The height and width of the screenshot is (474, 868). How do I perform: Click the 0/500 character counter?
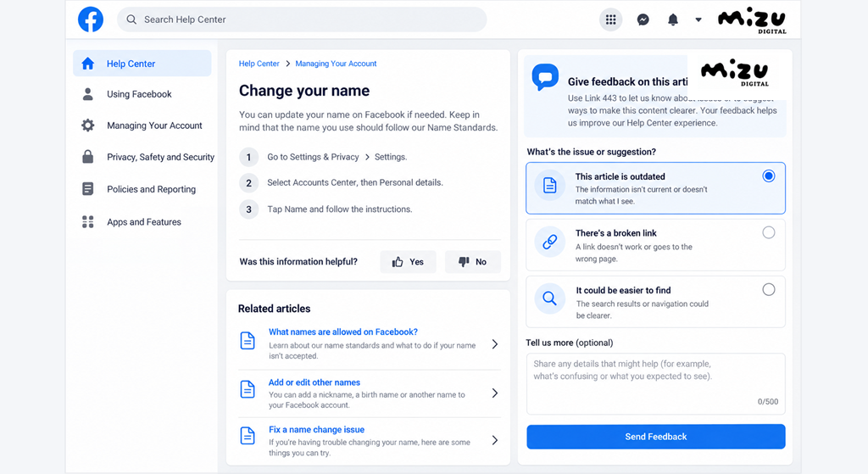tap(768, 402)
